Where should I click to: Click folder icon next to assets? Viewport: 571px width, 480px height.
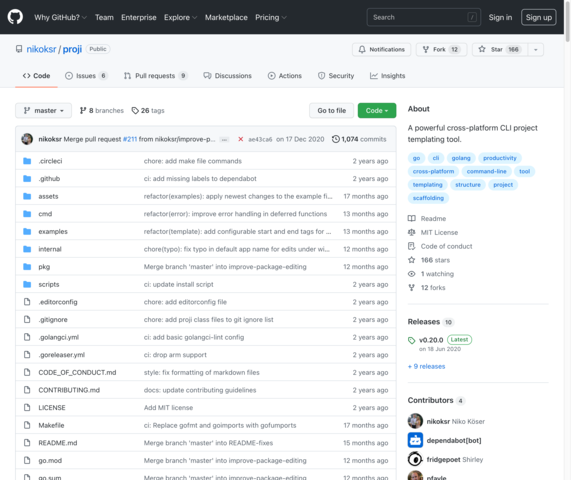tap(27, 196)
